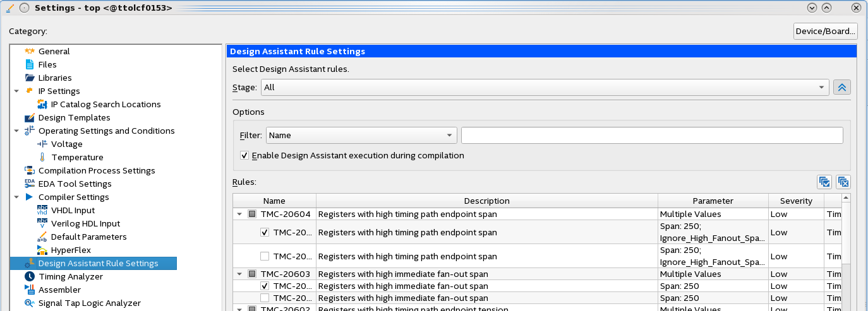Click the IP Settings icon
Screen dimensions: 868x311
(x=29, y=91)
